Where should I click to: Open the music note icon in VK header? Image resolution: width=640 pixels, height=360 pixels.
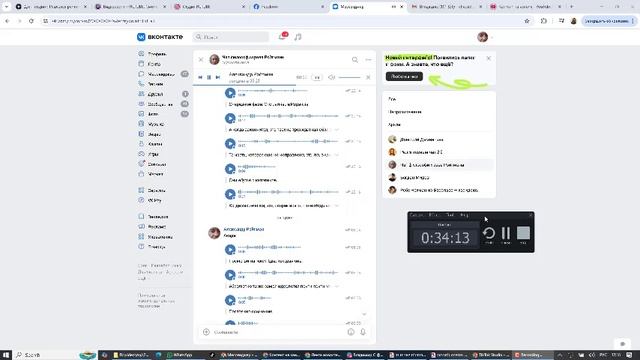click(298, 37)
